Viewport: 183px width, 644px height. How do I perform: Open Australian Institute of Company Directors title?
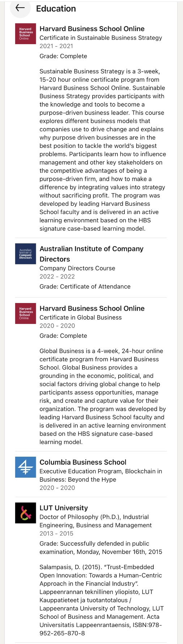[x=91, y=254]
